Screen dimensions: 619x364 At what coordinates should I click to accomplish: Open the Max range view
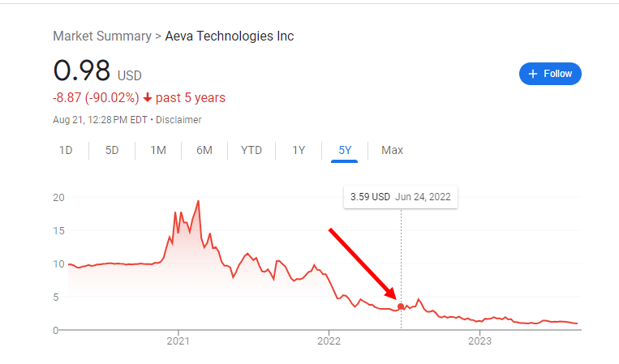pyautogui.click(x=392, y=150)
